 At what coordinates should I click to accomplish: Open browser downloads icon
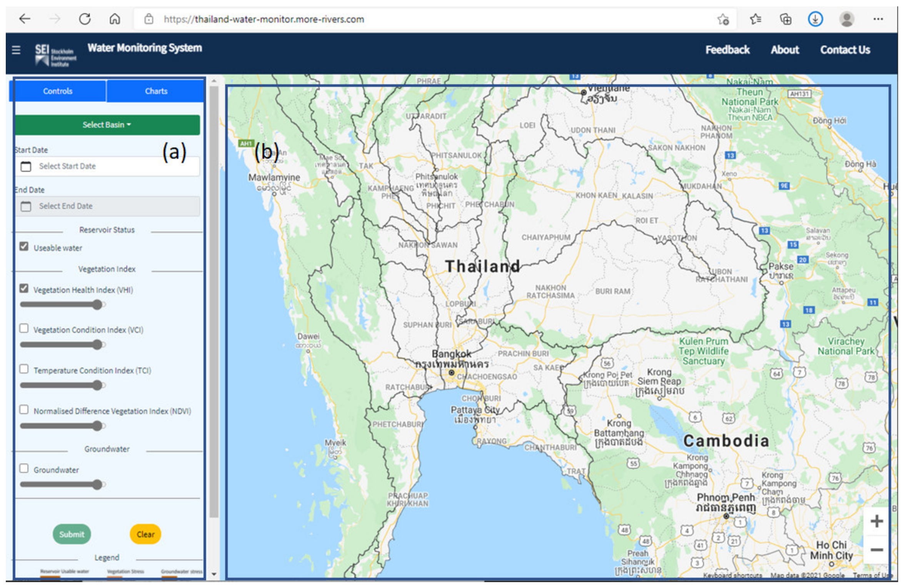click(815, 19)
